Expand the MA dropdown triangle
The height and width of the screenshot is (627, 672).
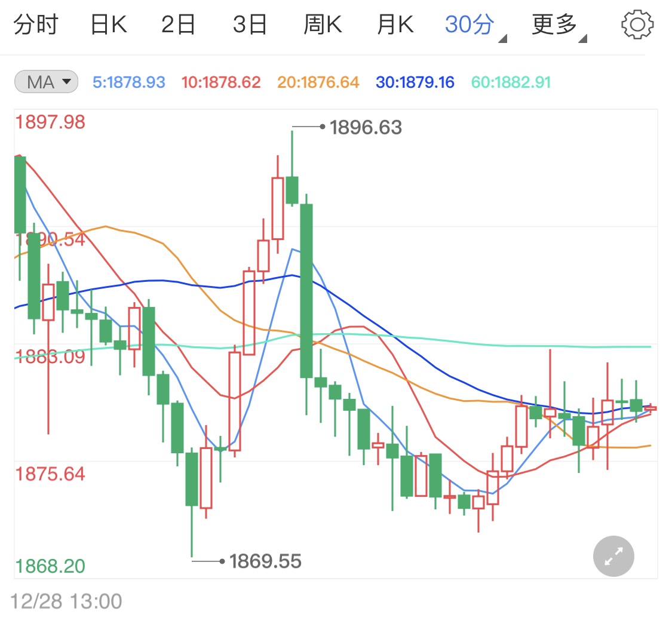coord(67,82)
